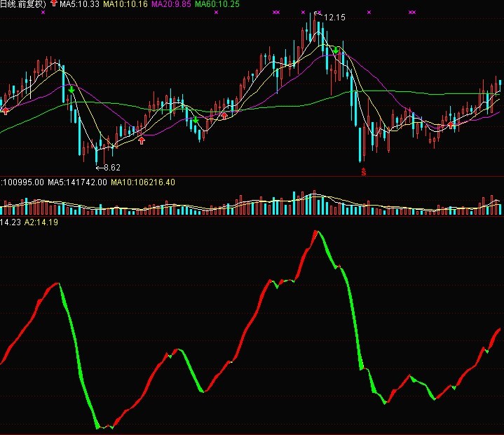Click green down arrow after first price peak
The height and width of the screenshot is (435, 504).
pos(71,90)
